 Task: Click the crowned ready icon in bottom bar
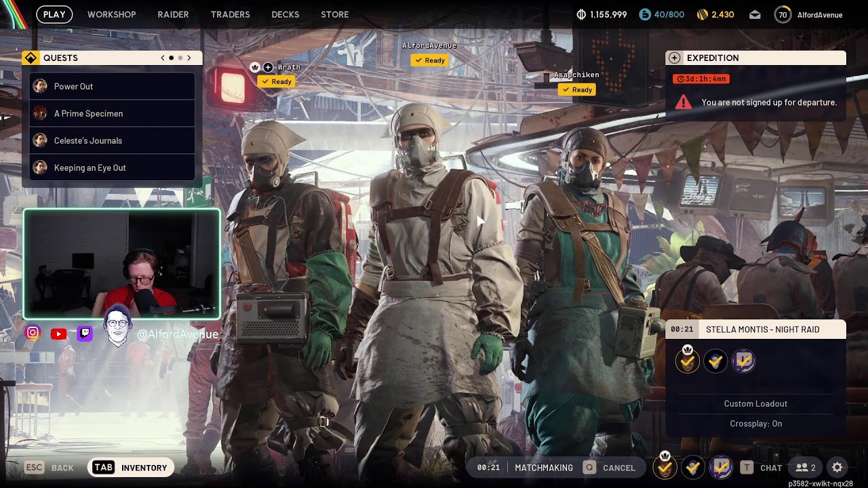(x=665, y=466)
